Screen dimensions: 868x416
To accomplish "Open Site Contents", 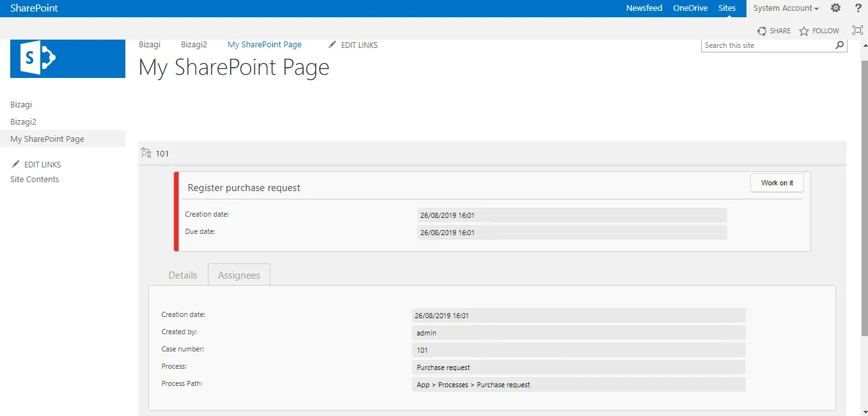I will (35, 180).
